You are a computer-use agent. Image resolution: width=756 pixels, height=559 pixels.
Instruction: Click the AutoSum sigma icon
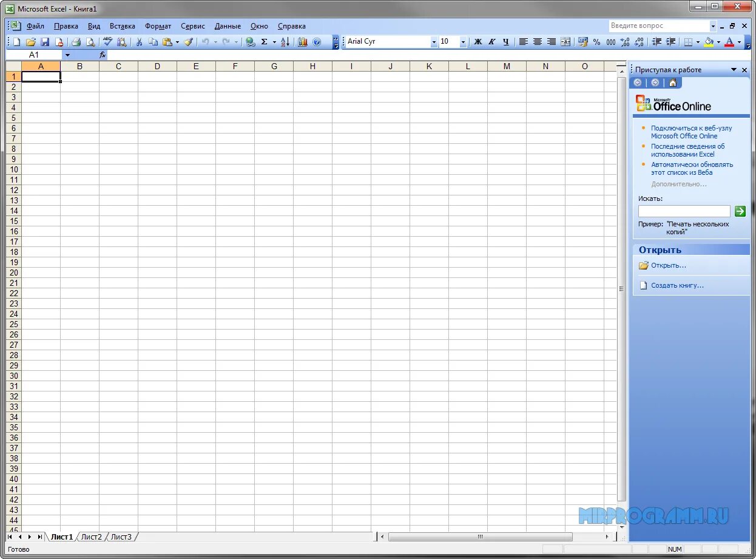tap(265, 42)
